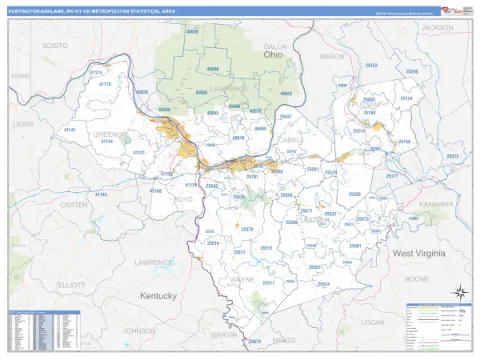The width and height of the screenshot is (480, 360).
Task: Click ZIP code 25559
Action: (x=286, y=195)
